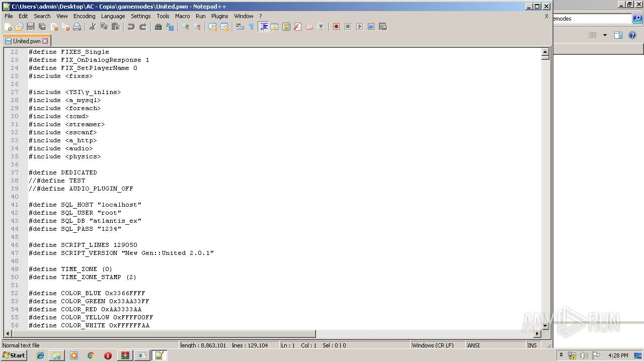The height and width of the screenshot is (362, 644).
Task: Open the user-defined language dialog icon
Action: [275, 27]
